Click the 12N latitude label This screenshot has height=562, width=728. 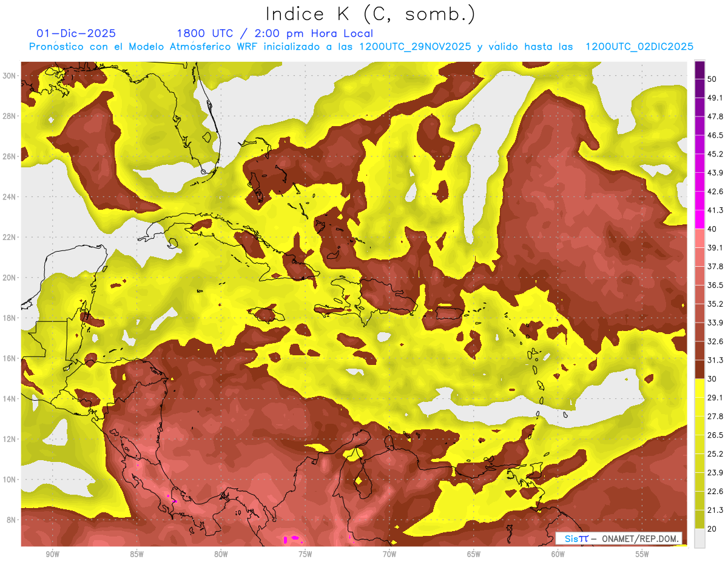tap(9, 439)
